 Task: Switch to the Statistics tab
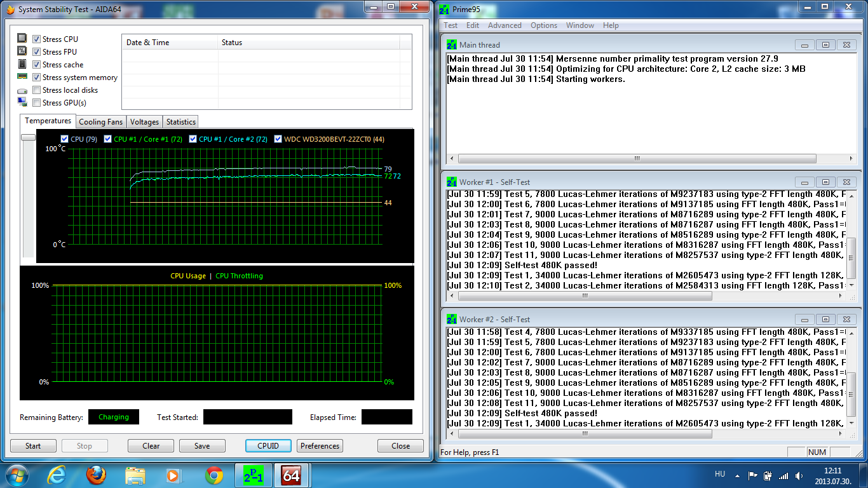click(x=181, y=122)
